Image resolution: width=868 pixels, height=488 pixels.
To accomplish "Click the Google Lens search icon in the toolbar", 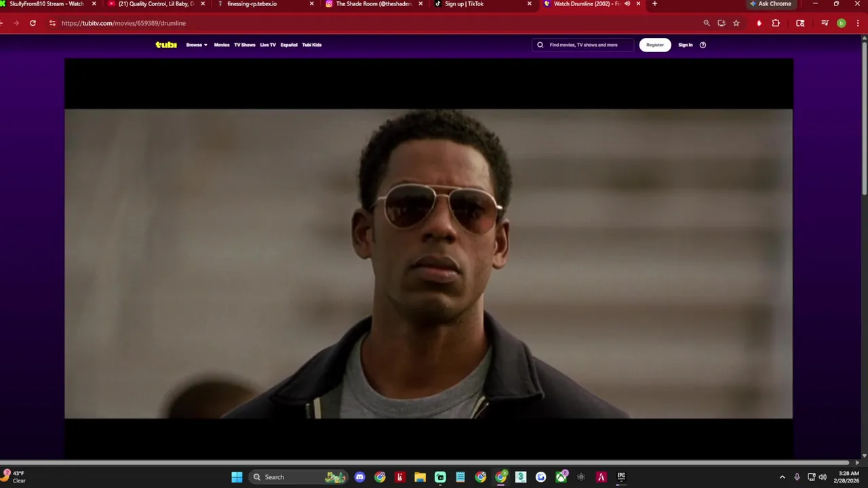I will [x=800, y=23].
